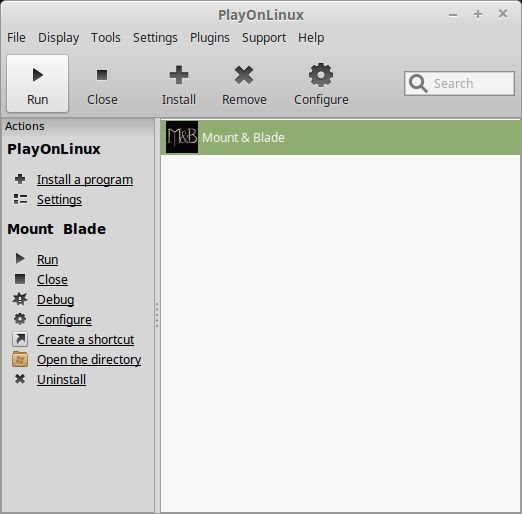Click the Remove X icon in toolbar
Image resolution: width=522 pixels, height=514 pixels.
point(244,75)
